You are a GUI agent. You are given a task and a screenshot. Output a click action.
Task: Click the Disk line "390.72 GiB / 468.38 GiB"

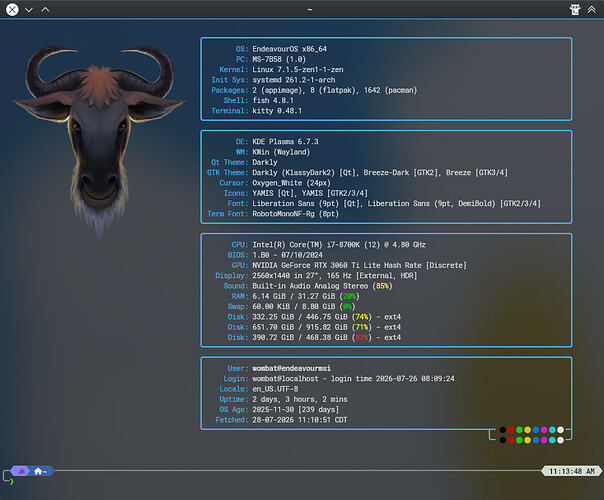(300, 337)
